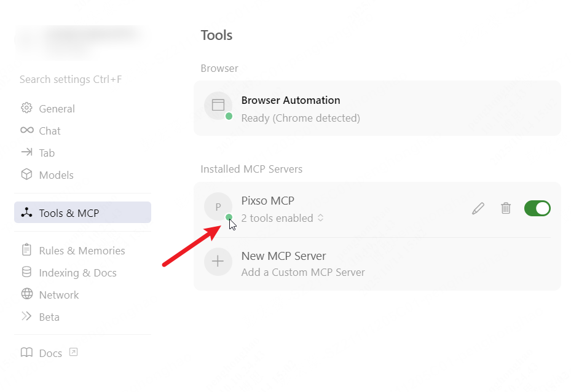The image size is (571, 392).
Task: Select the Chat settings icon
Action: [x=27, y=130]
